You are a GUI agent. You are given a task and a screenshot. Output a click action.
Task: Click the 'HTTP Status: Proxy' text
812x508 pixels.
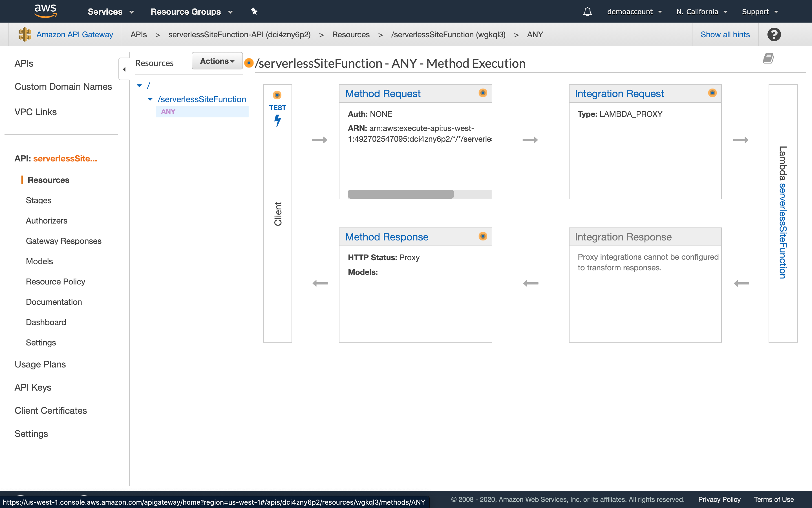(383, 257)
